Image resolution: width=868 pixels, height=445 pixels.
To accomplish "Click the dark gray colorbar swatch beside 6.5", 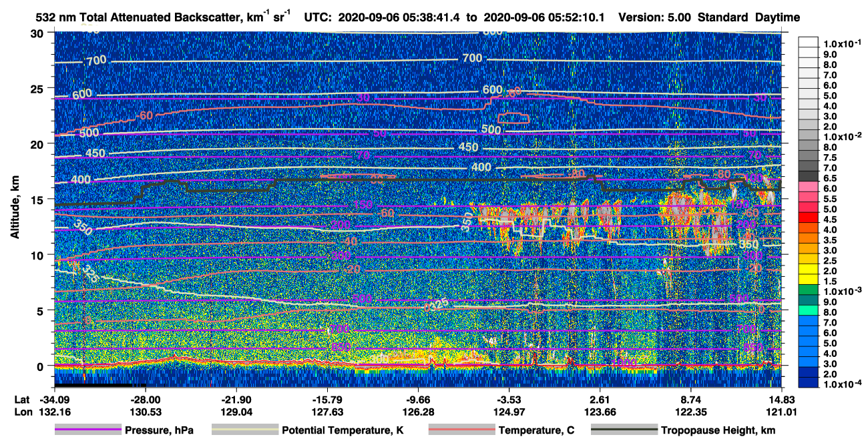I will point(809,176).
